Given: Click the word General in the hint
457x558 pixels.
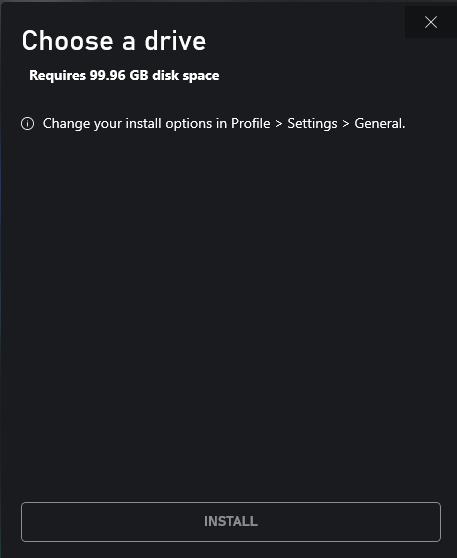Looking at the screenshot, I should tap(379, 123).
